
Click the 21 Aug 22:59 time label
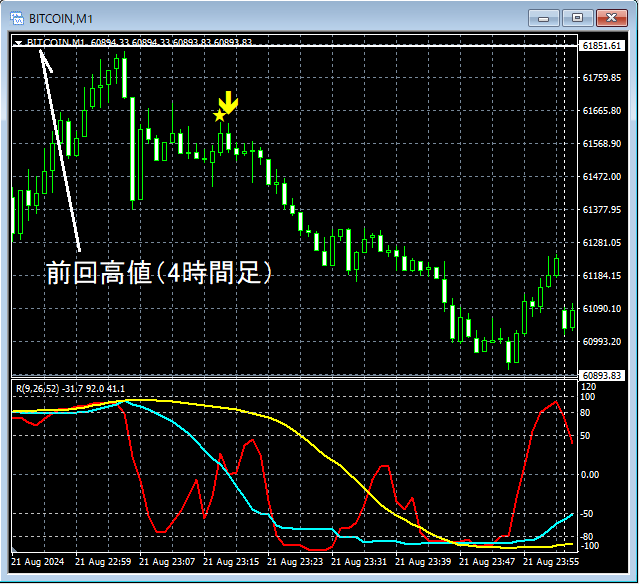[103, 562]
